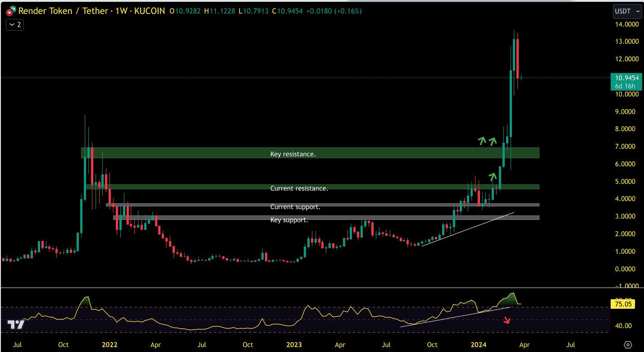Collapse the indicator legend showing 2
The height and width of the screenshot is (352, 644).
pyautogui.click(x=15, y=25)
